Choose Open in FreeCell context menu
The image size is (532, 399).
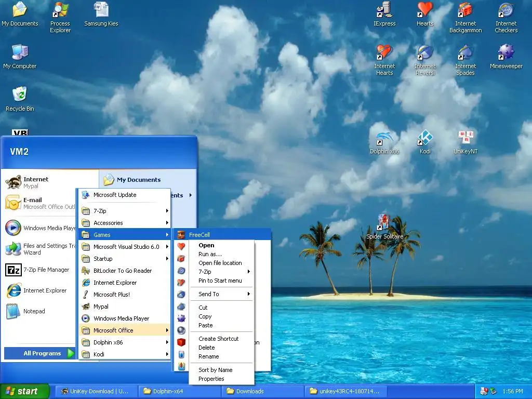(221, 245)
